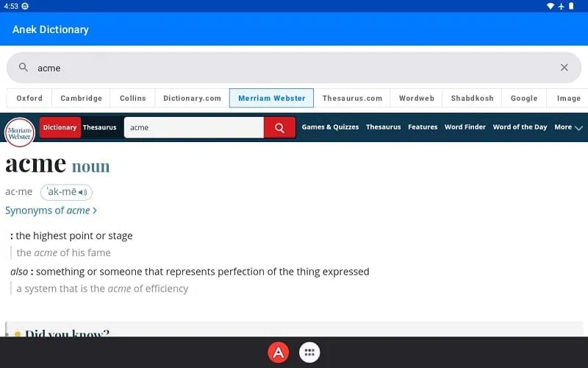Viewport: 588px width, 368px height.
Task: Switch to the Image tab
Action: coord(568,98)
